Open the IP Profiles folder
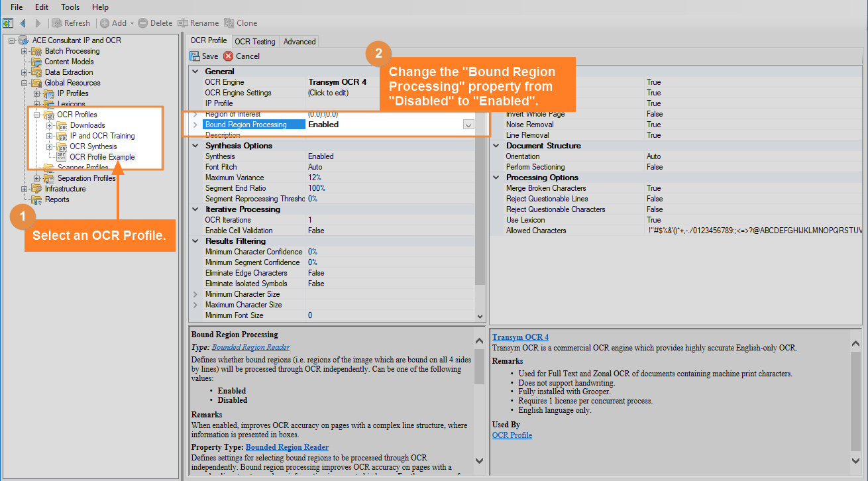The height and width of the screenshot is (481, 868). (73, 93)
